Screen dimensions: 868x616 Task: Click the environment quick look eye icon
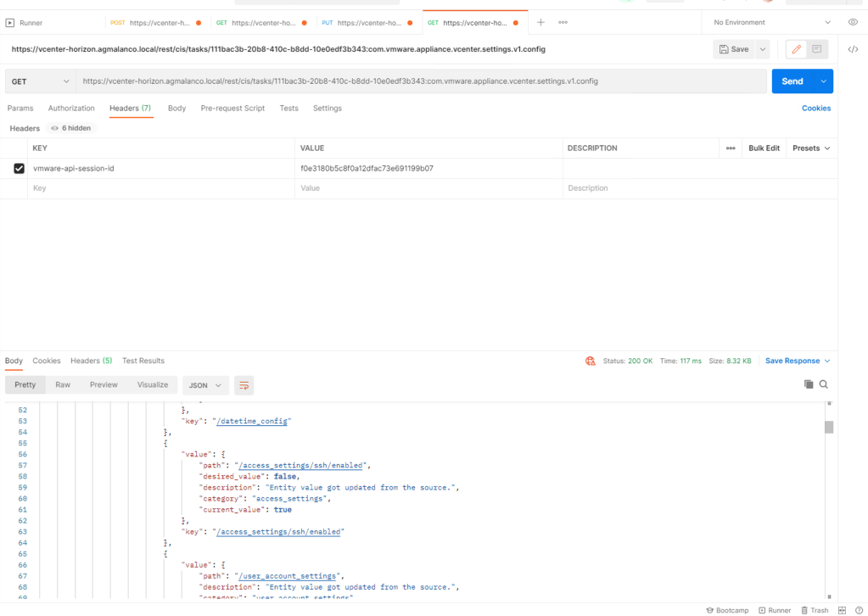[853, 22]
